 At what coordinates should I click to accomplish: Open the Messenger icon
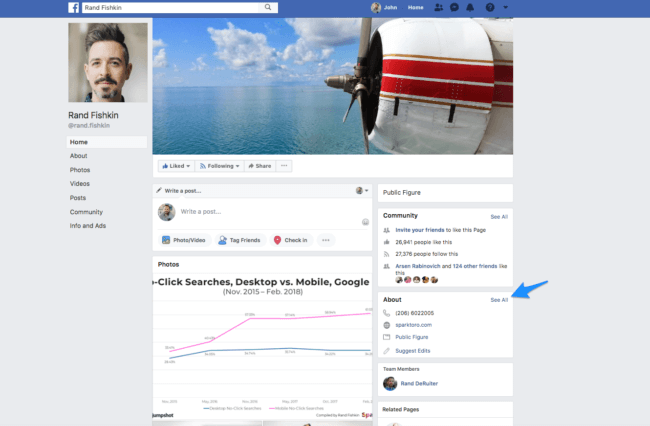tap(454, 7)
